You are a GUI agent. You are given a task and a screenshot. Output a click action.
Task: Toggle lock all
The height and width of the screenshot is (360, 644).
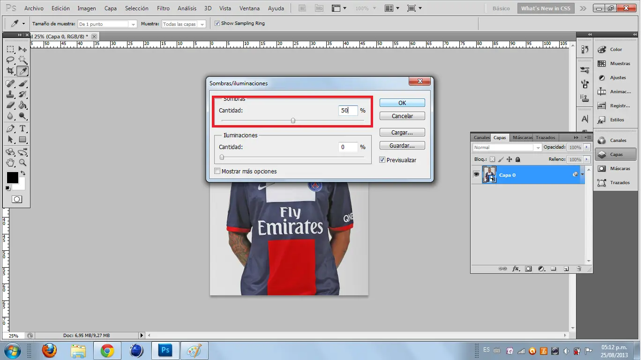tap(517, 159)
